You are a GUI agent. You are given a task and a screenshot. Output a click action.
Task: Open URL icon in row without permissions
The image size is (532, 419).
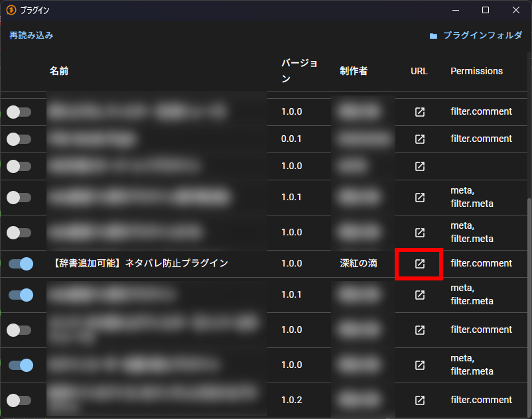419,166
